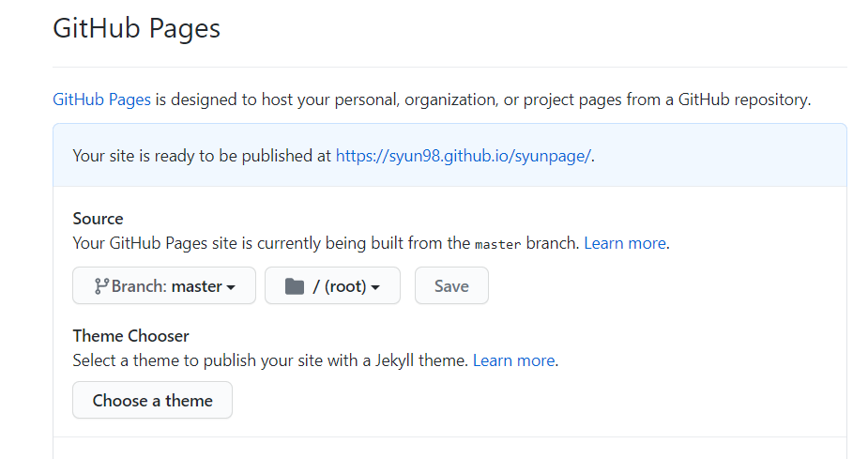Click the git branch icon in Branch button
Viewport: 868px width, 459px height.
tap(101, 286)
